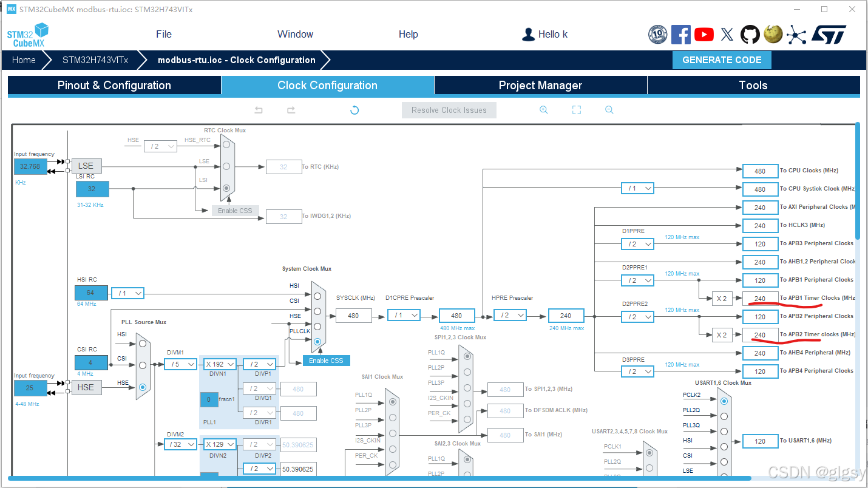Select the HSI radio in System Clock Mux

tap(317, 296)
